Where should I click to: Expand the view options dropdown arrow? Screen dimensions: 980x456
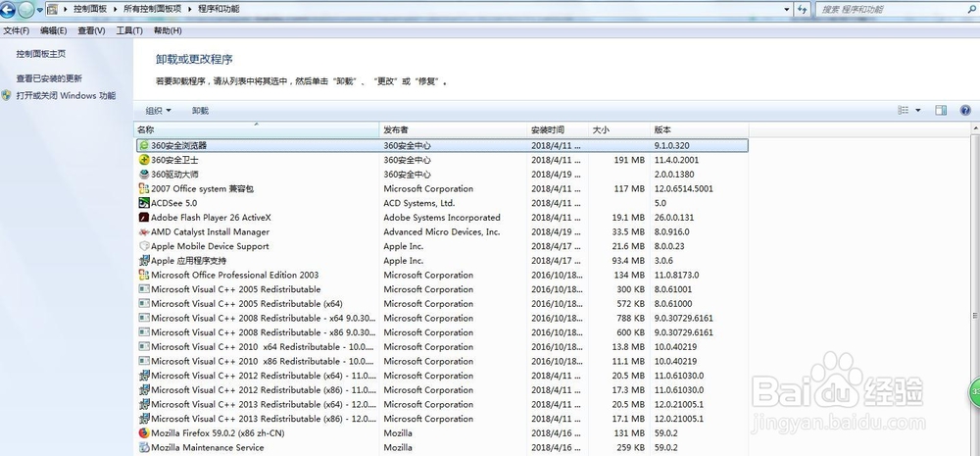(918, 111)
